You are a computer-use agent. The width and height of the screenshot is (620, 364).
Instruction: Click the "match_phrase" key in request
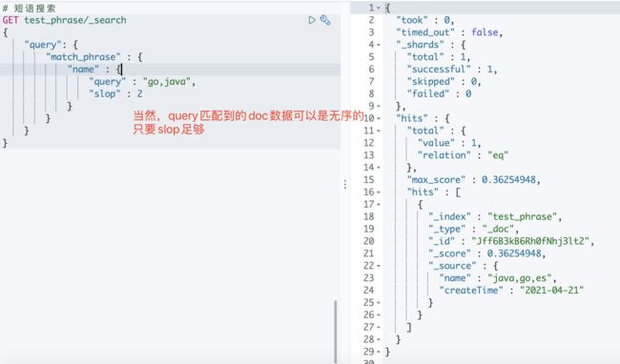tap(83, 57)
